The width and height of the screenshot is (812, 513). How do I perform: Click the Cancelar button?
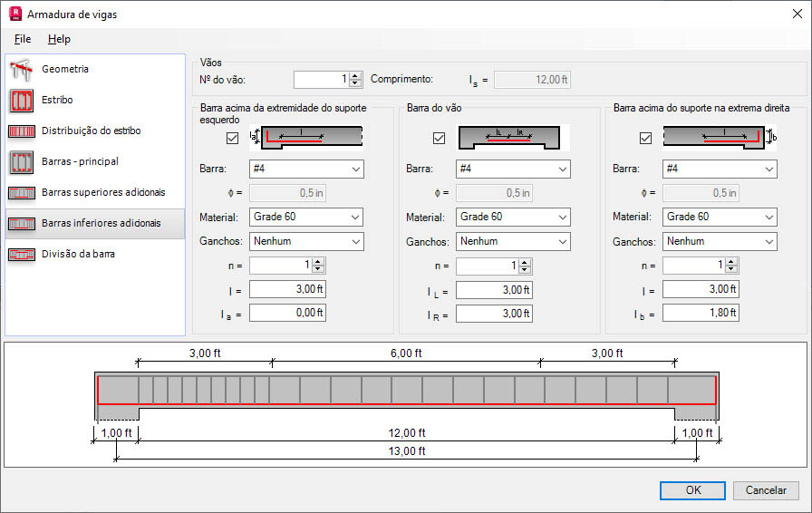(766, 490)
